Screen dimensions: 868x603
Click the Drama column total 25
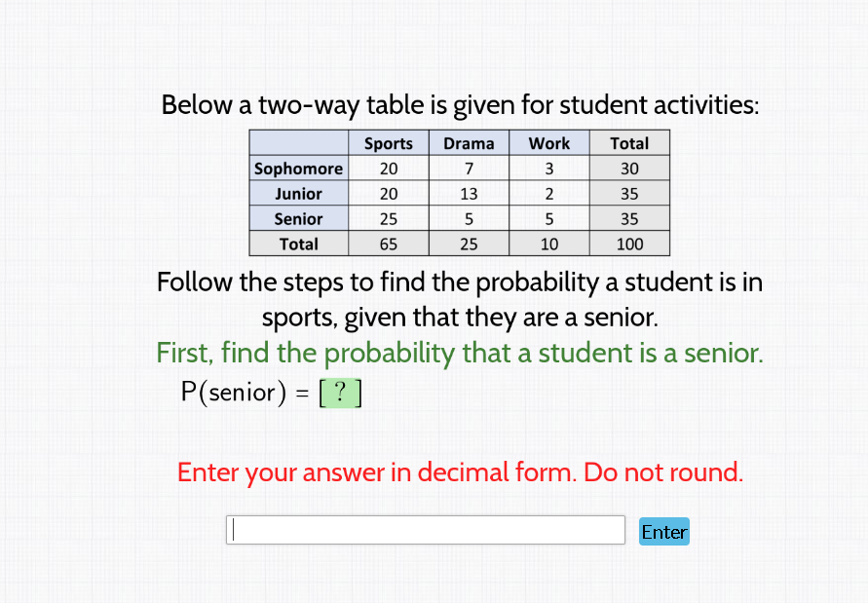469,244
